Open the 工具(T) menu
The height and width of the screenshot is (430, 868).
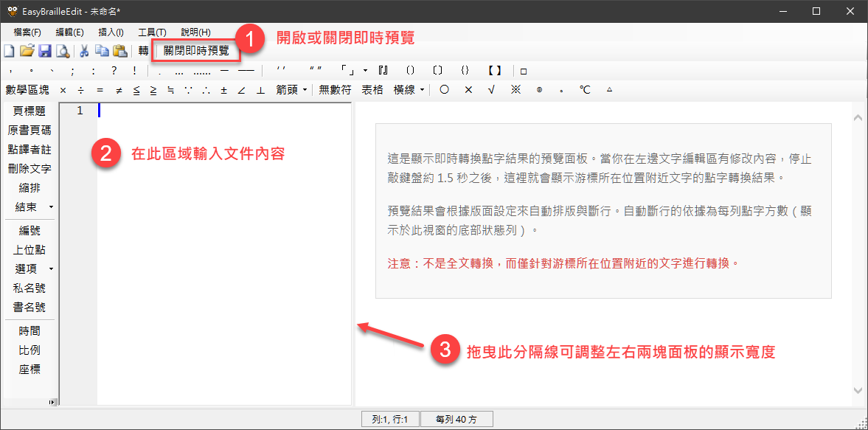[152, 32]
